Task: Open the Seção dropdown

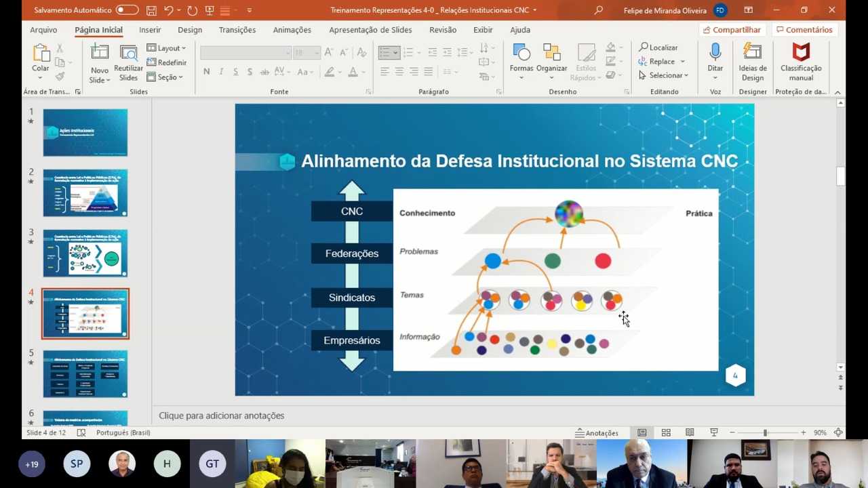Action: point(165,77)
